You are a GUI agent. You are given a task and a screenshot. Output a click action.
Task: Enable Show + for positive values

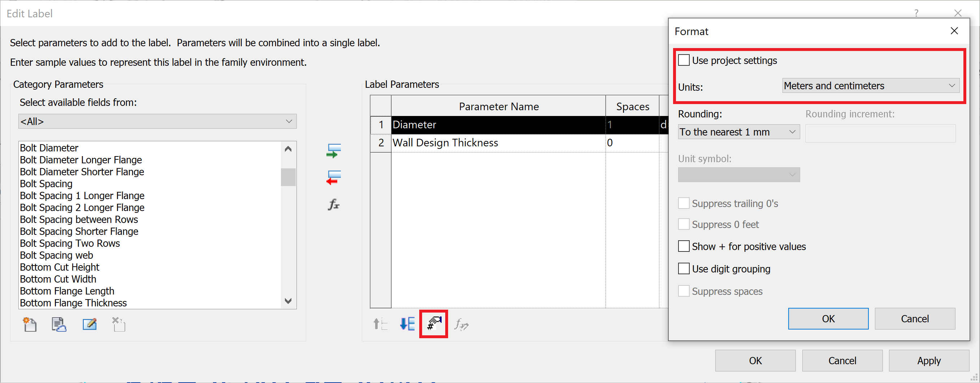click(x=684, y=246)
